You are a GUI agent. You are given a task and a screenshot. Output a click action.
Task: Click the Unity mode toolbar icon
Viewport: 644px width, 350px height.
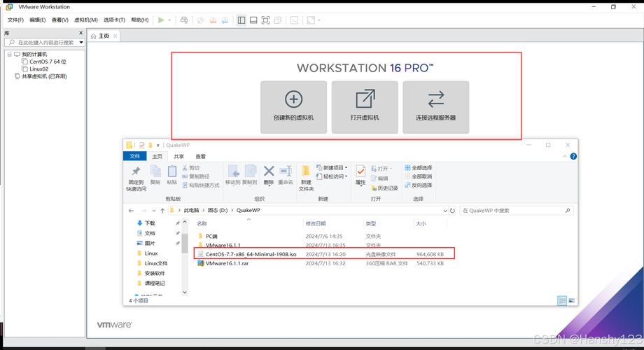point(278,20)
